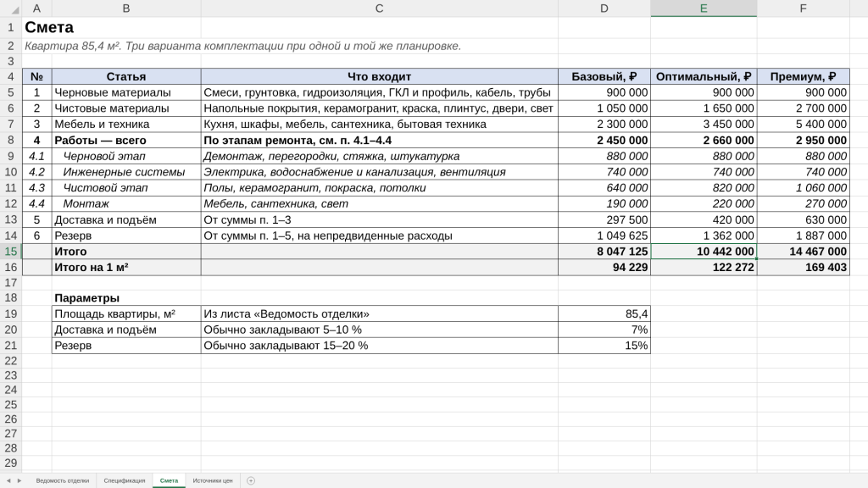Click the «Базовый, ₽» header cell

pyautogui.click(x=604, y=76)
